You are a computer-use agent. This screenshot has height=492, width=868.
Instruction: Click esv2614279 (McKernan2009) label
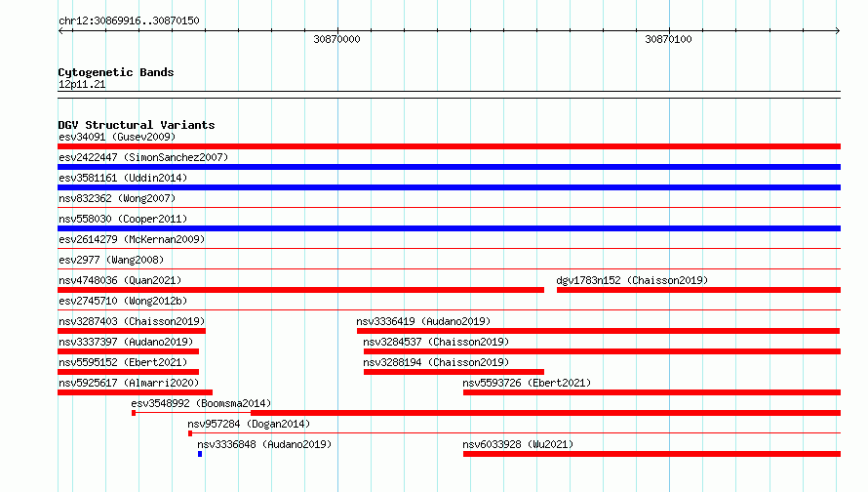[132, 239]
